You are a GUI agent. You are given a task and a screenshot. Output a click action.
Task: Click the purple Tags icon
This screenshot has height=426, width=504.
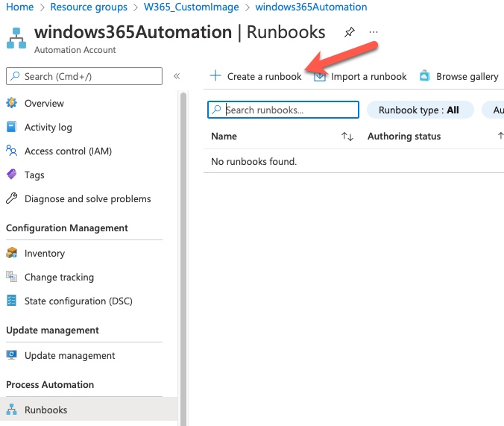tap(12, 175)
